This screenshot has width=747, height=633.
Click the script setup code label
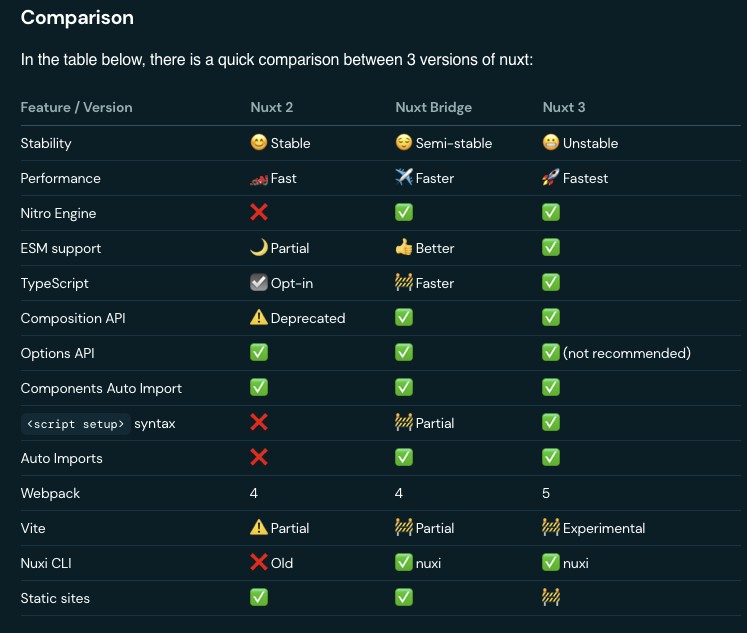click(77, 424)
